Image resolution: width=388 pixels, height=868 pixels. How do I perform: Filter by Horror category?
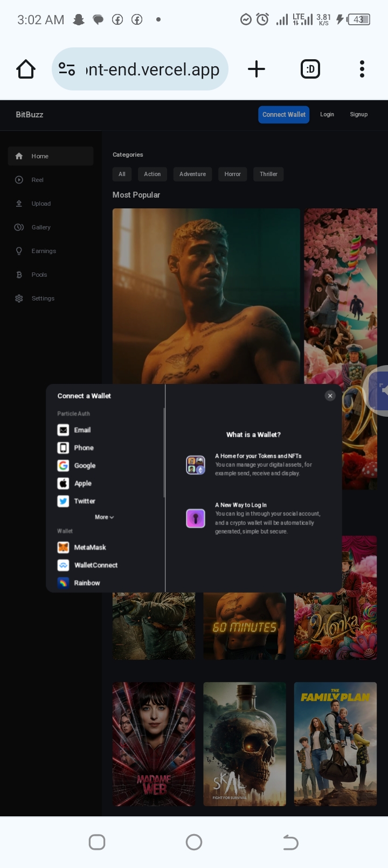tap(232, 174)
